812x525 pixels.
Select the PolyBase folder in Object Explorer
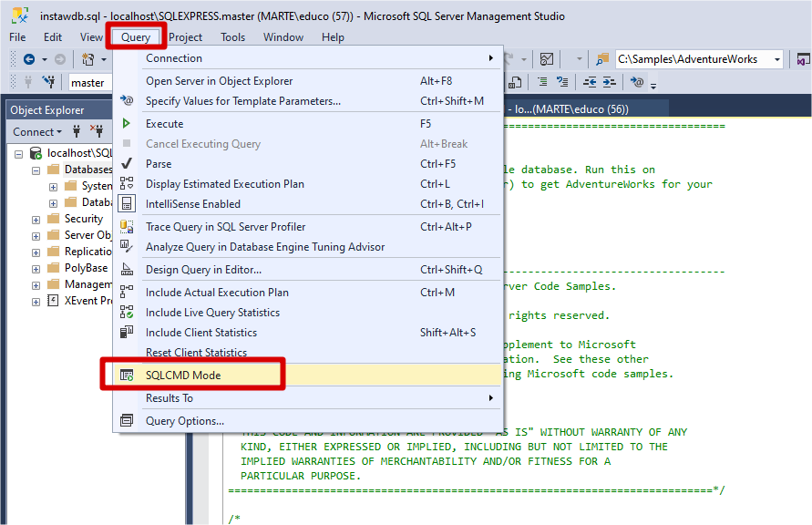[86, 268]
